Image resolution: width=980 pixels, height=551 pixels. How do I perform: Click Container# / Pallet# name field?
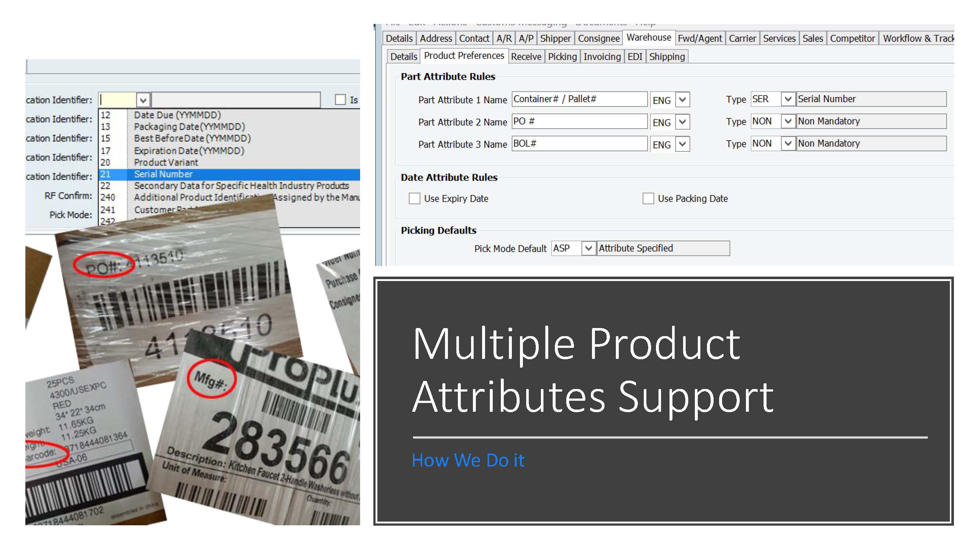coord(579,99)
